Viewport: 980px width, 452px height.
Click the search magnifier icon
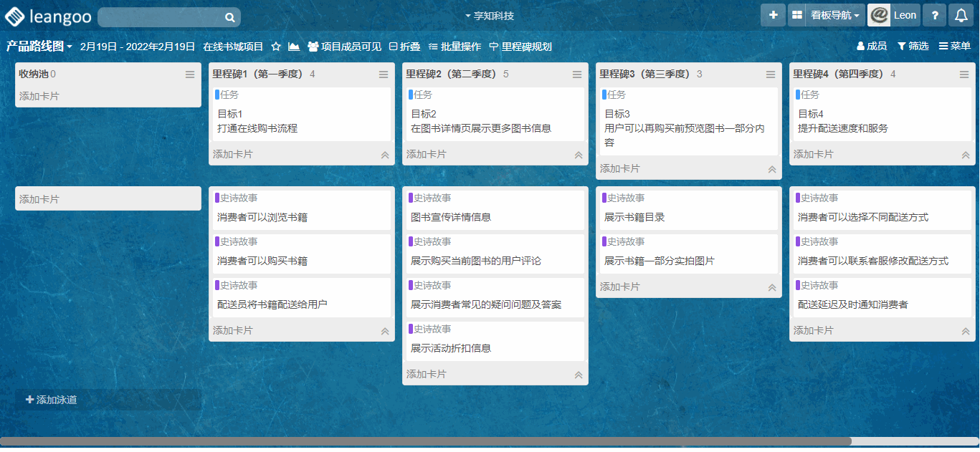(230, 17)
